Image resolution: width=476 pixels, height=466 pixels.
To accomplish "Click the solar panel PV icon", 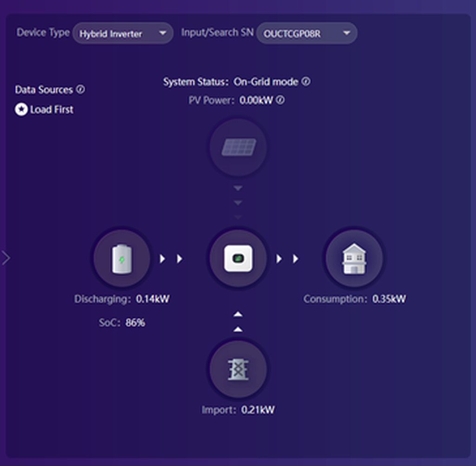I will pyautogui.click(x=238, y=147).
